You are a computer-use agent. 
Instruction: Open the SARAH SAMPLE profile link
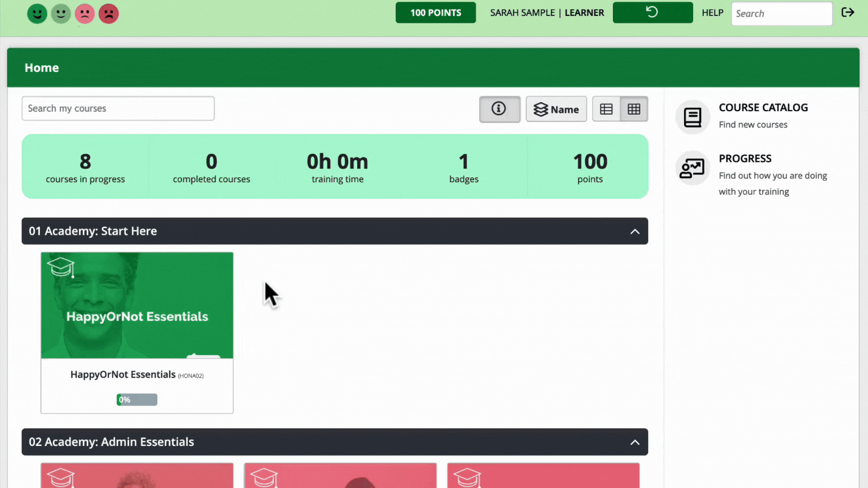point(522,13)
